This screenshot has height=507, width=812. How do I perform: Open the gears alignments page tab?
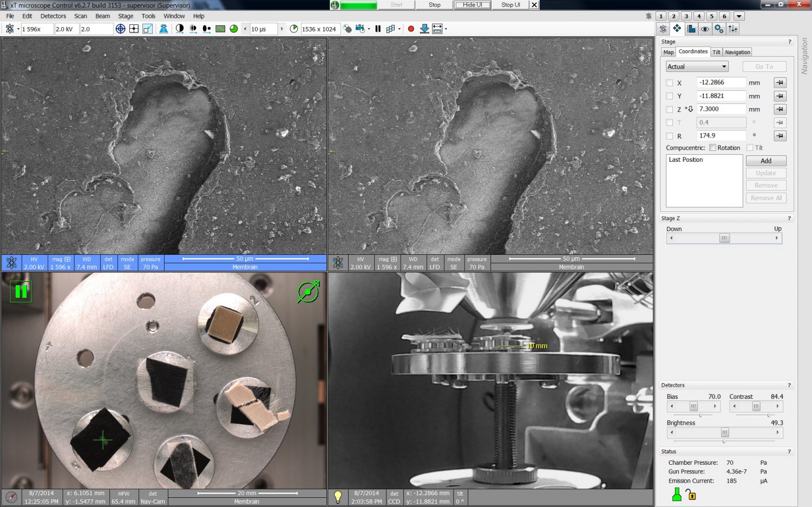[719, 29]
